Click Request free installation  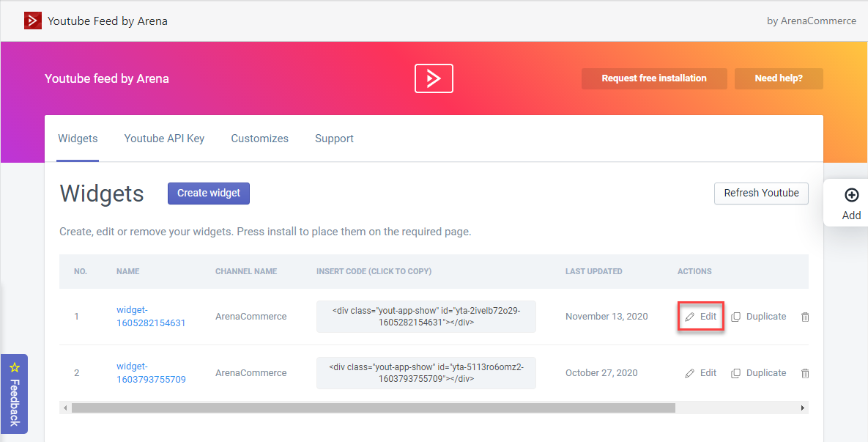click(654, 78)
